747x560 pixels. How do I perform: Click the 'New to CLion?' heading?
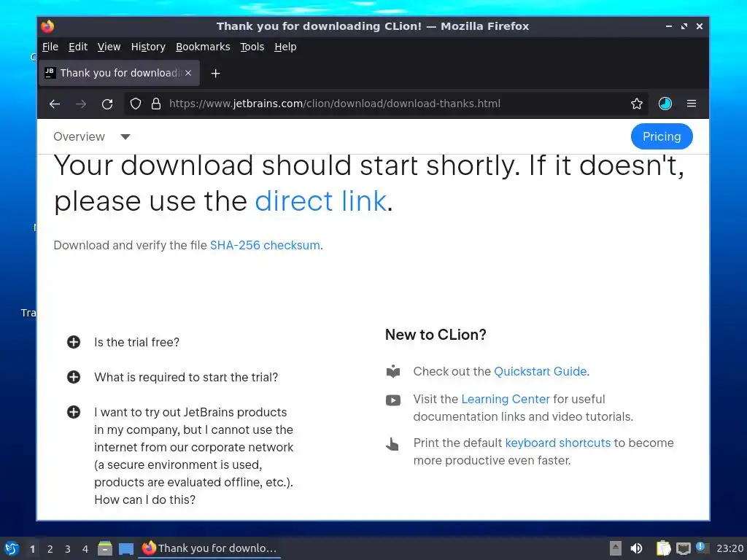[436, 335]
